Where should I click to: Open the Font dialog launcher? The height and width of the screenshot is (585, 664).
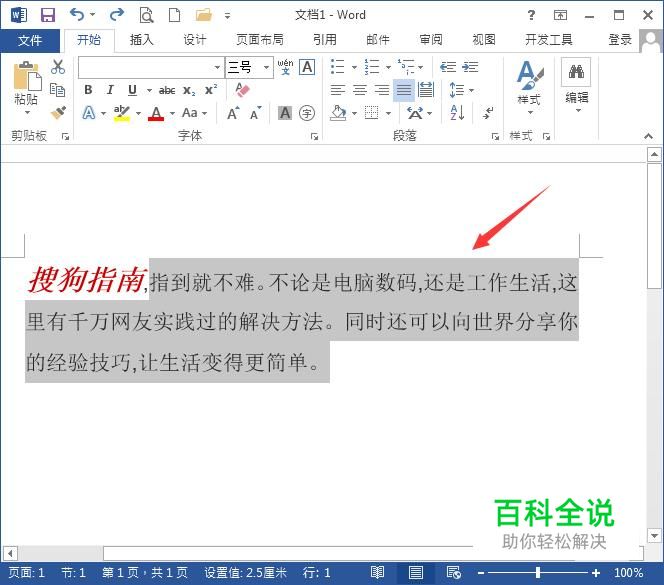click(x=314, y=136)
